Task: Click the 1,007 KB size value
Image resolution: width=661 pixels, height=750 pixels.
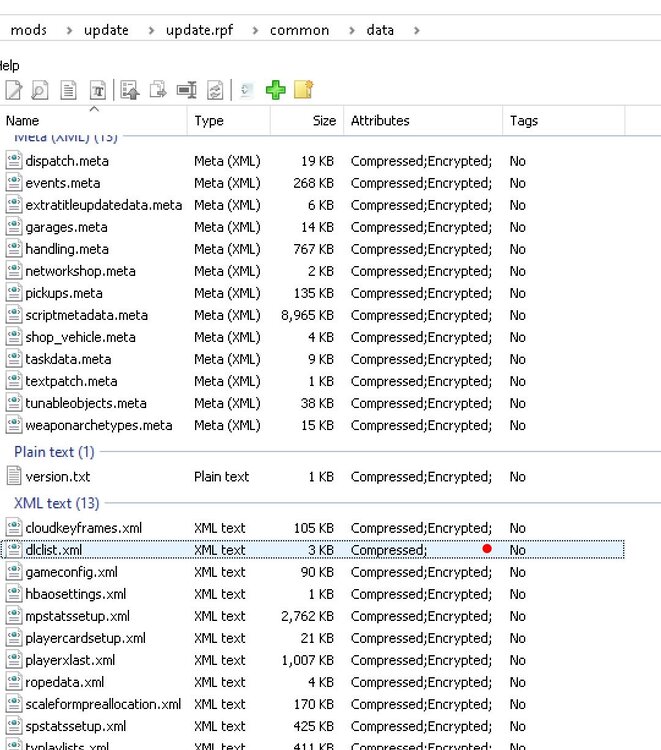Action: pos(307,660)
